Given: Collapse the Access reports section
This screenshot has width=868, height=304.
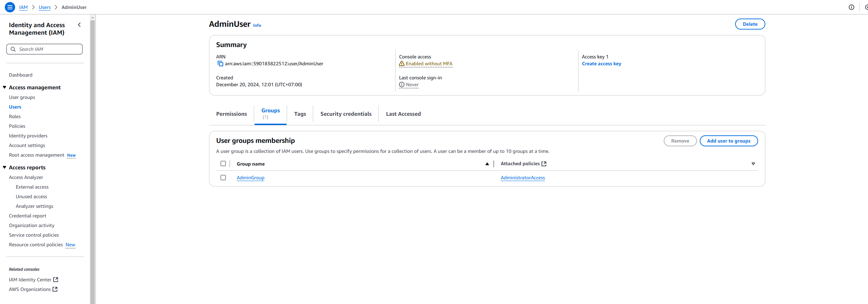Looking at the screenshot, I should point(4,167).
